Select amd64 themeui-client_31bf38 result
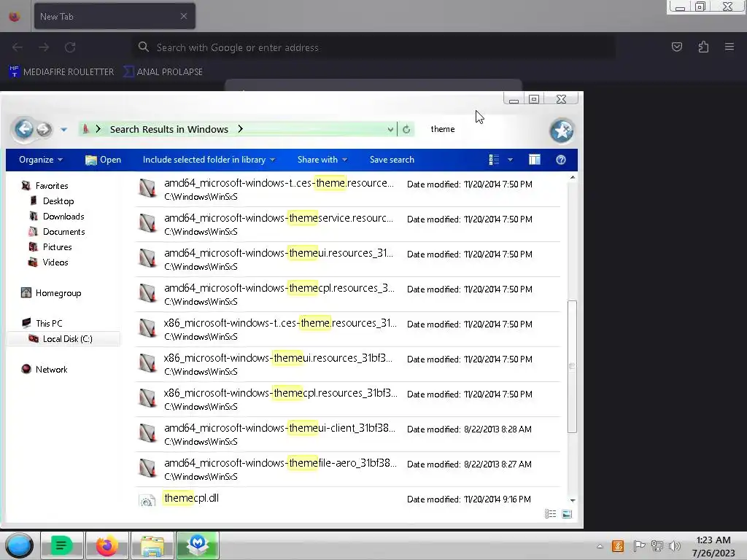 348,435
